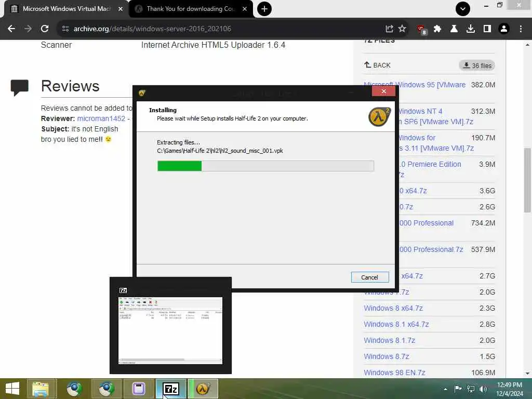Click the Half-Life 2 installer progress bar

[265, 166]
